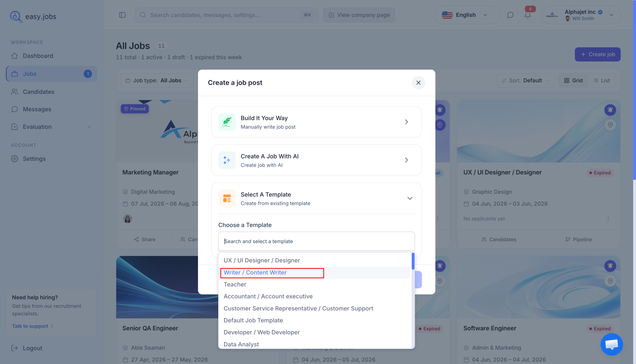636x364 pixels.
Task: Click the pin icon on UX / UI Designer card
Action: click(610, 125)
